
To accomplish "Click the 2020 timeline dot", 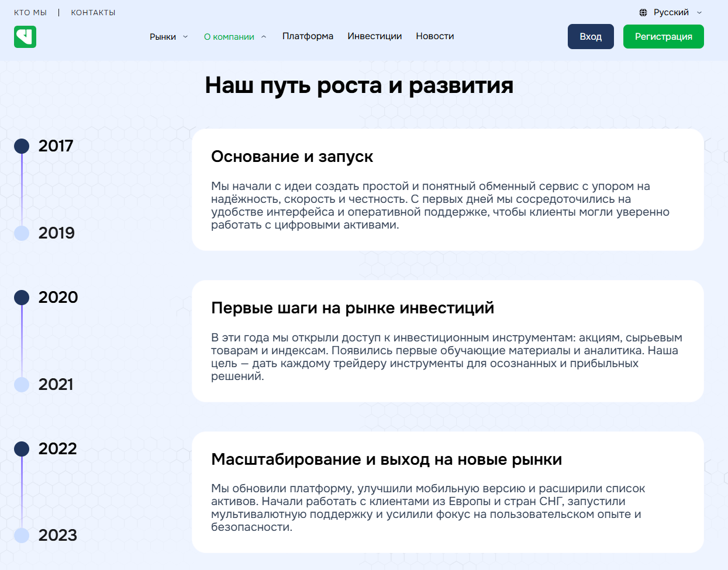I will tap(22, 298).
